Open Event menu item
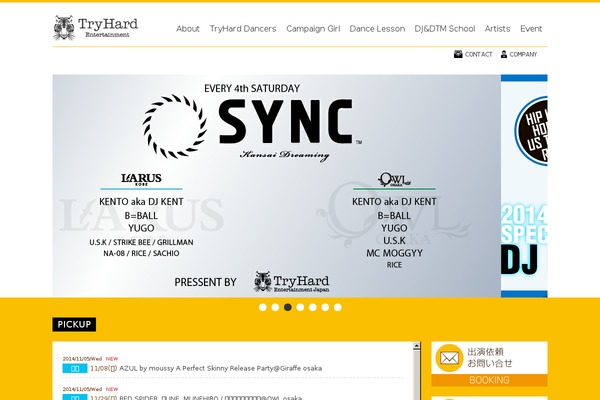This screenshot has height=400, width=600. tap(531, 29)
